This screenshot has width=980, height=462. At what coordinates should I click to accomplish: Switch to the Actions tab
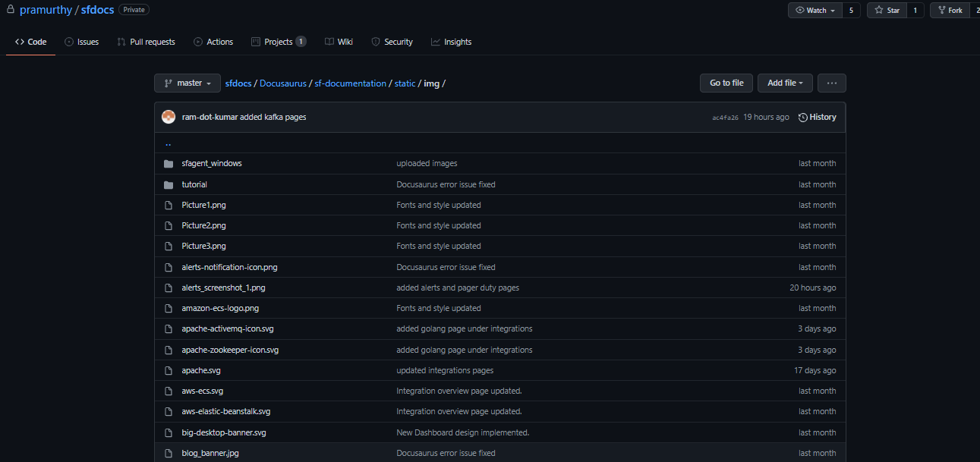[x=213, y=42]
